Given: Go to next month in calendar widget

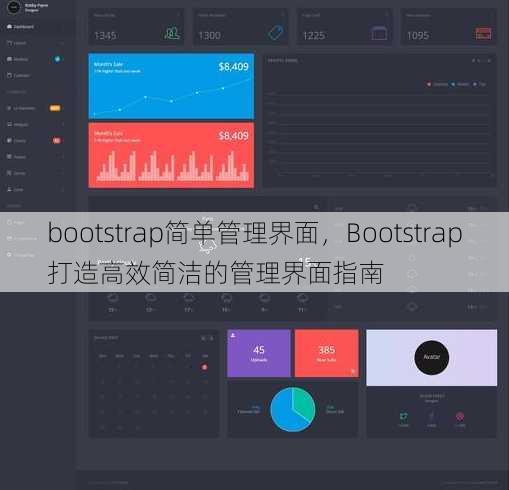Looking at the screenshot, I should (211, 338).
